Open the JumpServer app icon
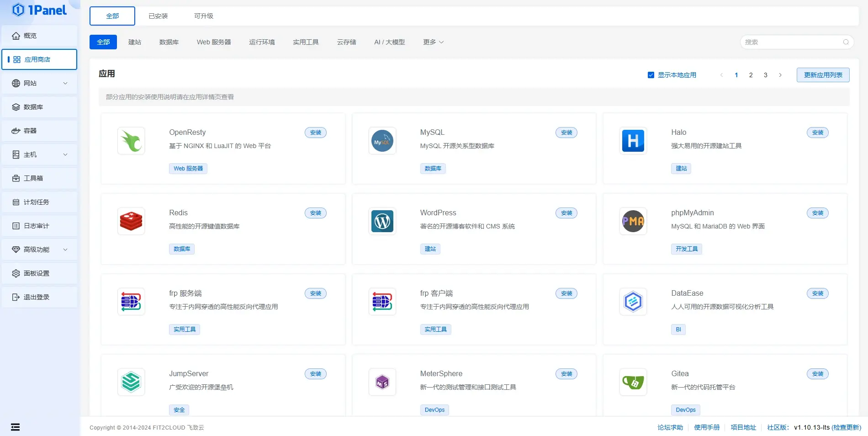This screenshot has height=436, width=868. [x=131, y=382]
